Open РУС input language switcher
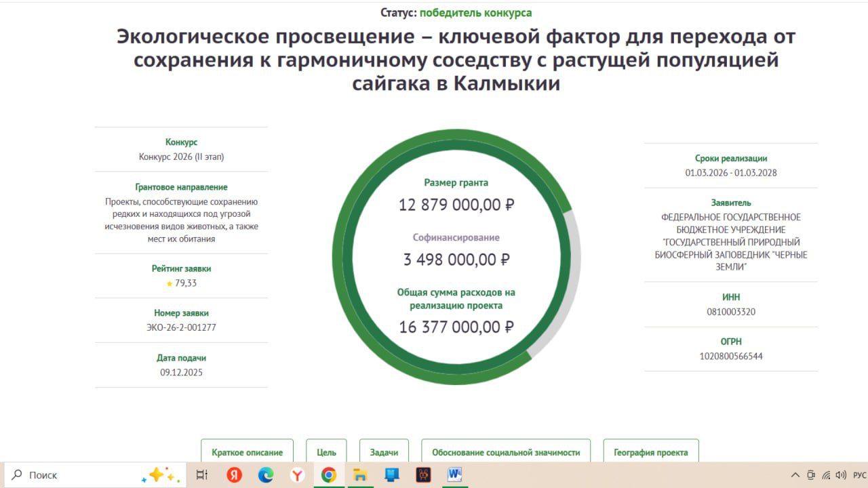 859,475
